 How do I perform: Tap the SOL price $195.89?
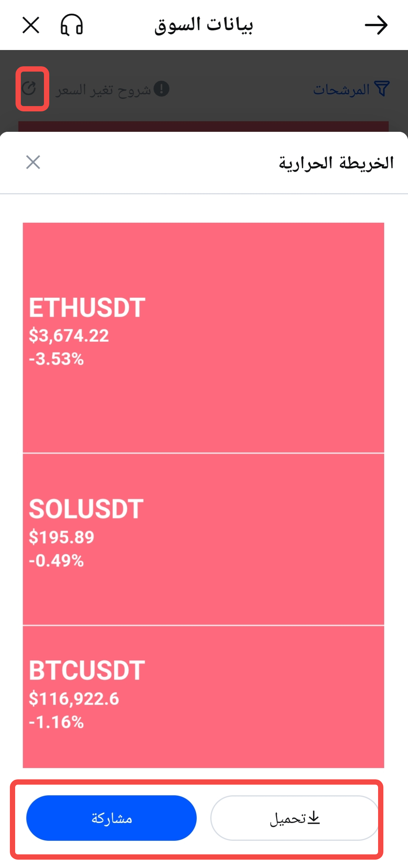coord(62,537)
